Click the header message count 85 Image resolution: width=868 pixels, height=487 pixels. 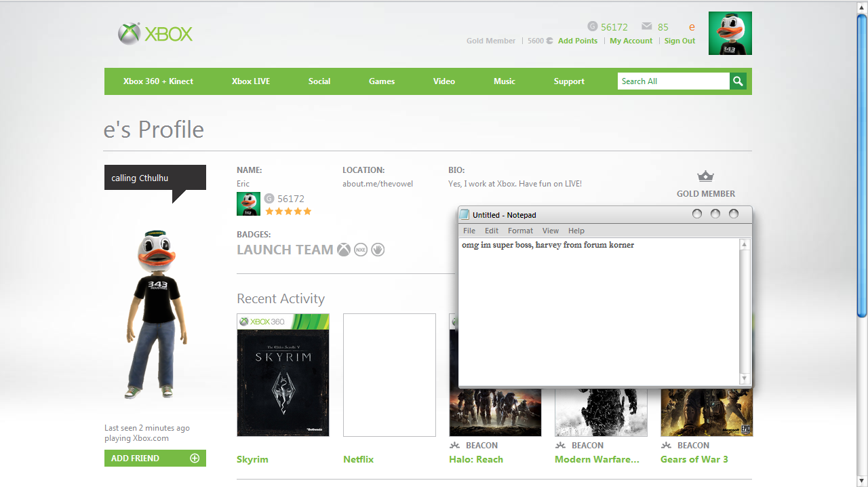(663, 27)
